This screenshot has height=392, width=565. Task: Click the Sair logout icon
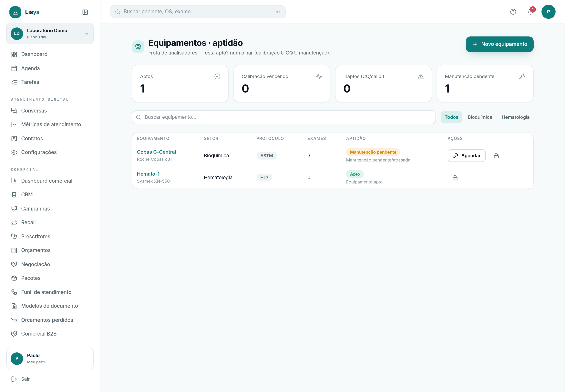click(14, 379)
